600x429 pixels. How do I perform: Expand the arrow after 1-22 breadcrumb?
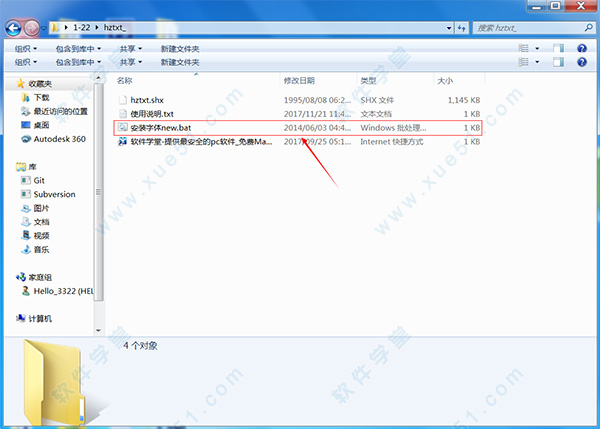(96, 28)
